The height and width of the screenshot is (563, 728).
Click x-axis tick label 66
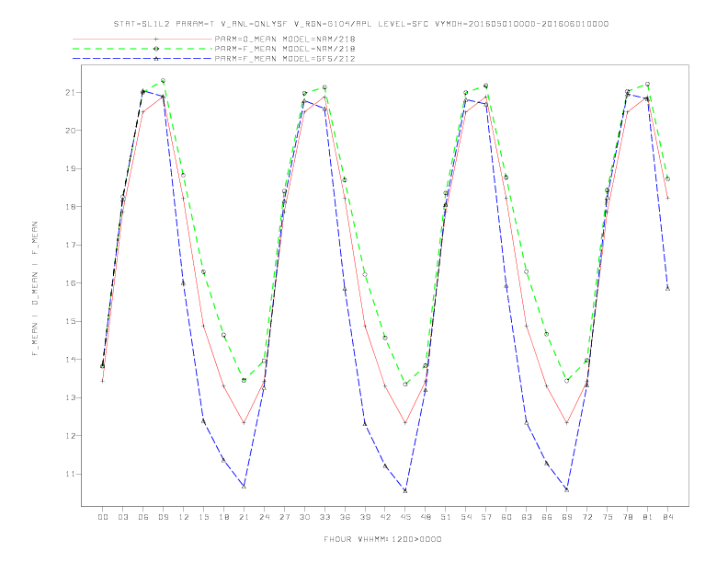click(547, 517)
